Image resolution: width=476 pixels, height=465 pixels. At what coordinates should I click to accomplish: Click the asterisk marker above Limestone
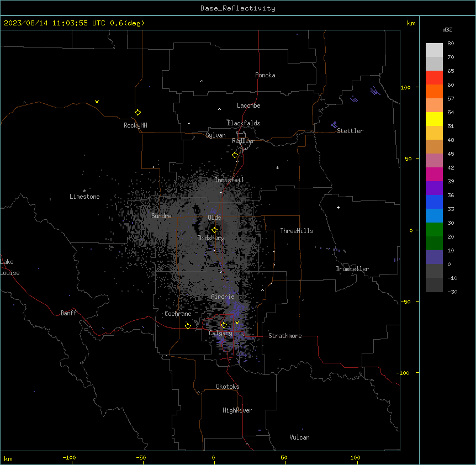click(84, 191)
